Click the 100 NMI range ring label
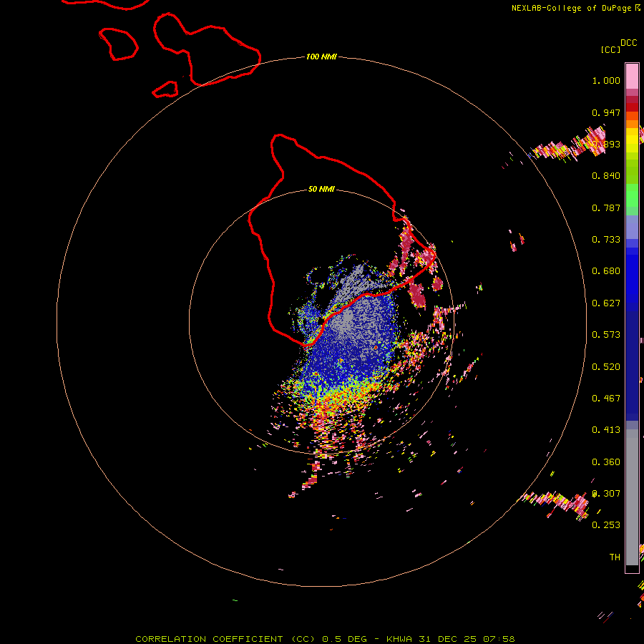The height and width of the screenshot is (644, 644). point(321,57)
